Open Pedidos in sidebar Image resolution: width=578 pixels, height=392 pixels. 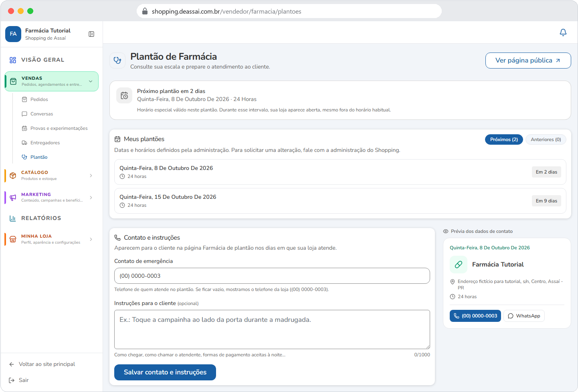39,99
